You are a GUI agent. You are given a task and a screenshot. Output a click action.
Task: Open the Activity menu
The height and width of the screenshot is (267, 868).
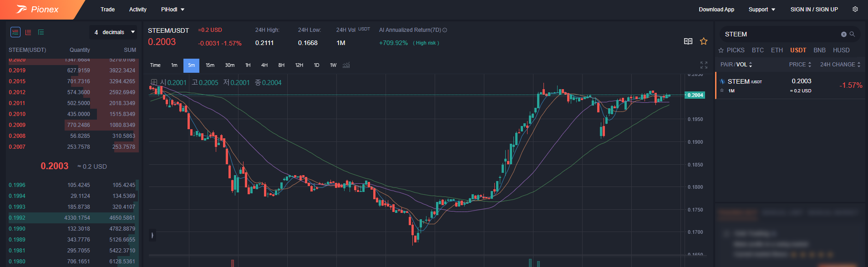pos(138,10)
